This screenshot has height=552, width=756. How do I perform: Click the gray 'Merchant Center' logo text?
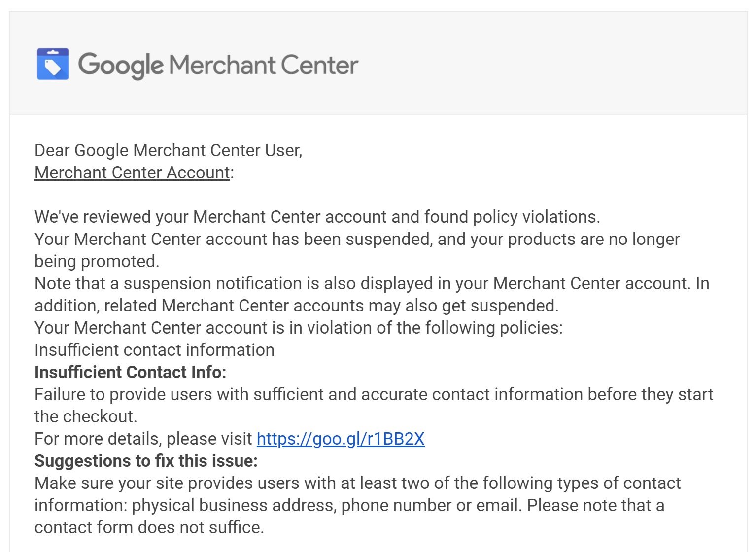(264, 65)
